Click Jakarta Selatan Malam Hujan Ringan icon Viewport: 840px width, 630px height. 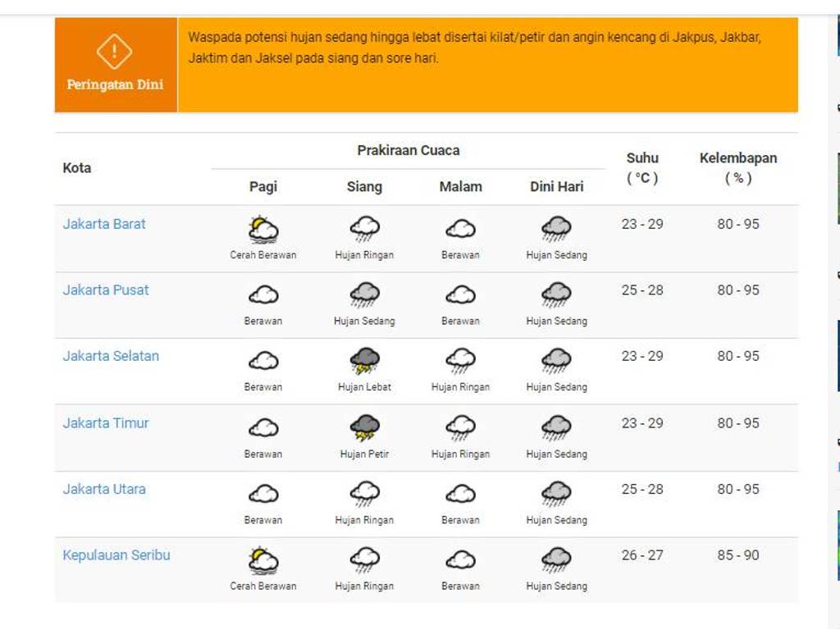(x=460, y=360)
